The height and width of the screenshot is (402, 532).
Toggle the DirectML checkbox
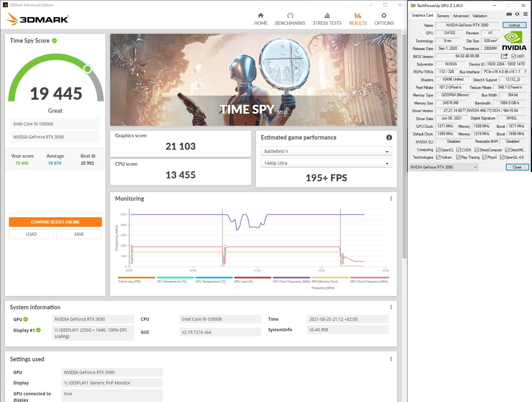pyautogui.click(x=507, y=150)
